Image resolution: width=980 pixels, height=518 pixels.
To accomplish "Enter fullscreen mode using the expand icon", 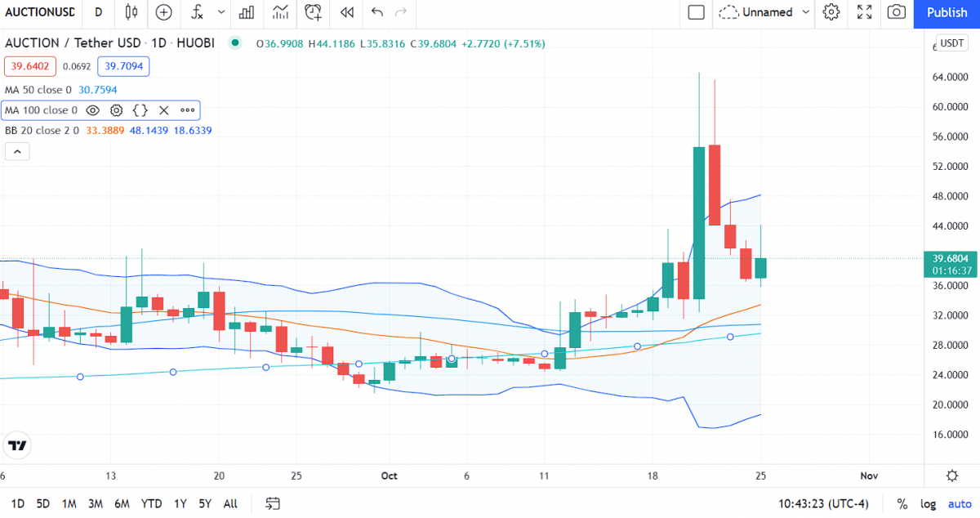I will click(864, 12).
